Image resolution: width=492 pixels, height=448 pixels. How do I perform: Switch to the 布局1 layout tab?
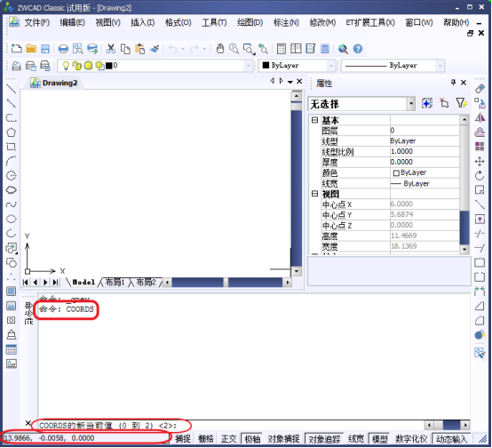click(x=115, y=282)
